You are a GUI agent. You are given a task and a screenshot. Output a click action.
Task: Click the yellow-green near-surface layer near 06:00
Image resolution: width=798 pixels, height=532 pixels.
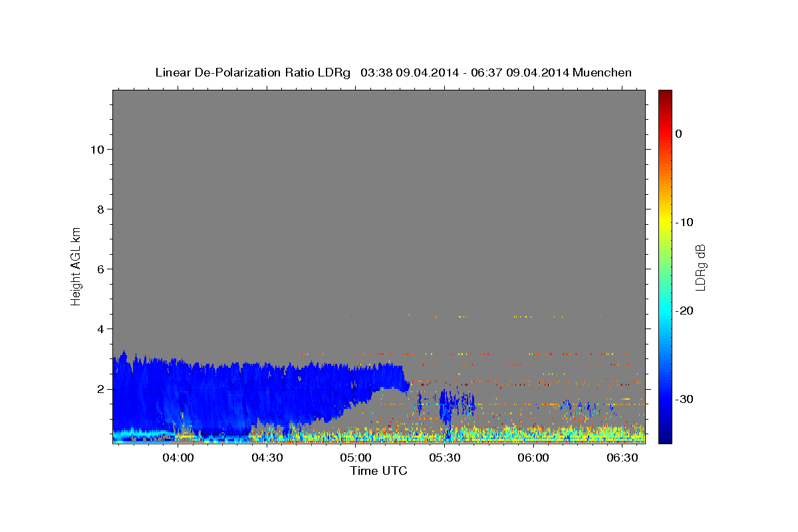(x=532, y=435)
